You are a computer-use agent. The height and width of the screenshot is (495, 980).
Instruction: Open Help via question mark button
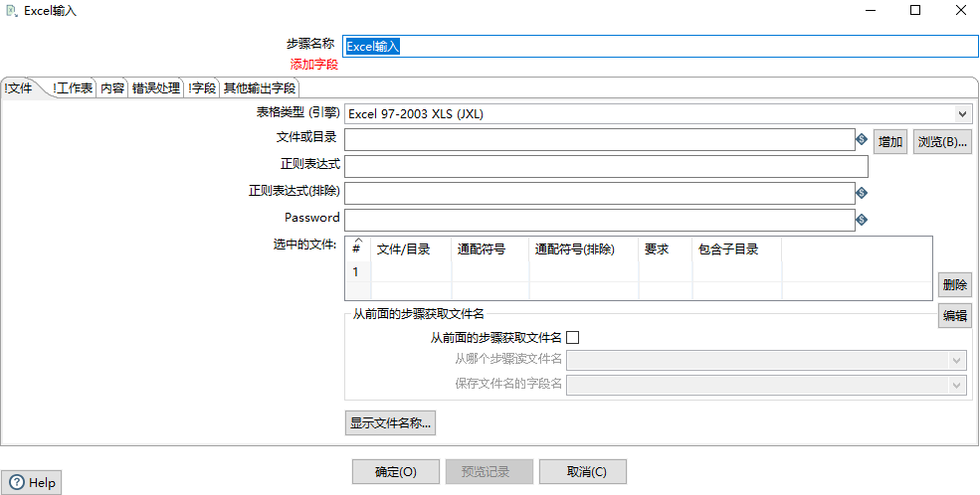pos(32,482)
